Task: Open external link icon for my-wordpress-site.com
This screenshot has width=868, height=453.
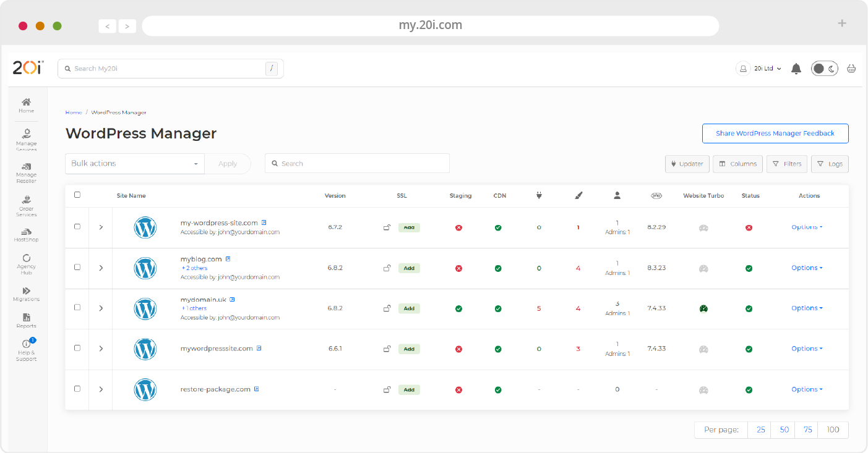Action: coord(264,222)
